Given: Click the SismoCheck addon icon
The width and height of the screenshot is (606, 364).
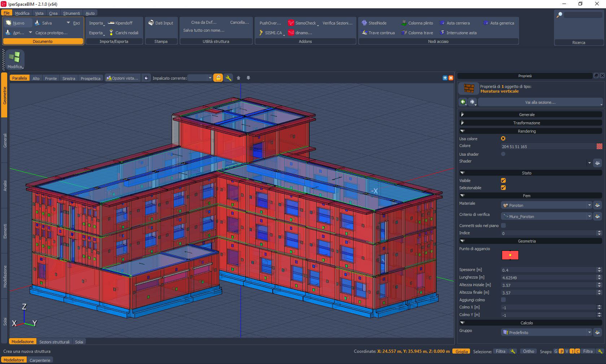Looking at the screenshot, I should pos(291,23).
